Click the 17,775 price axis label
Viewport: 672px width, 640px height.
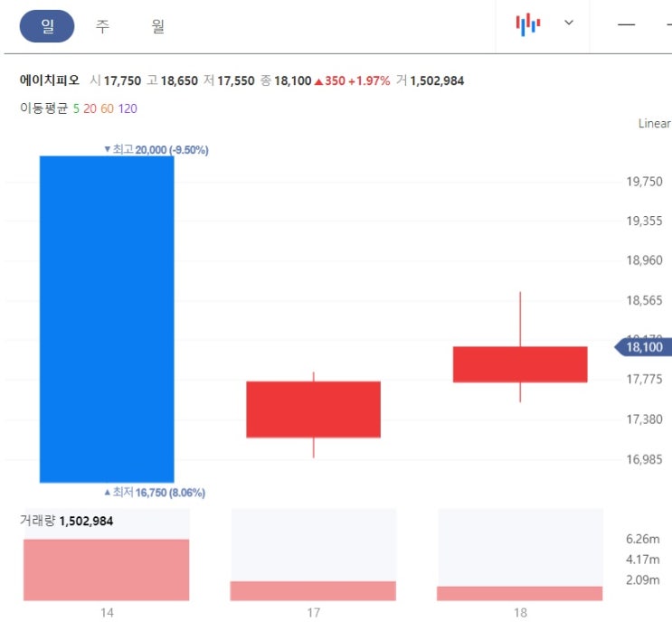coord(644,379)
